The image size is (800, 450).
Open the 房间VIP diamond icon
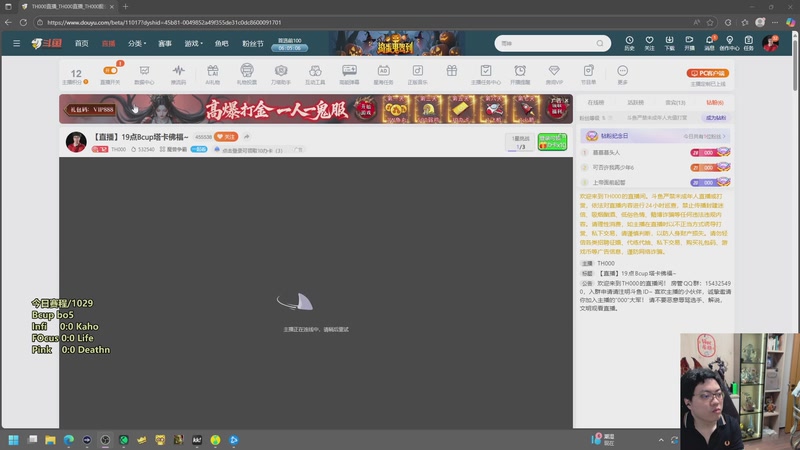tap(554, 73)
